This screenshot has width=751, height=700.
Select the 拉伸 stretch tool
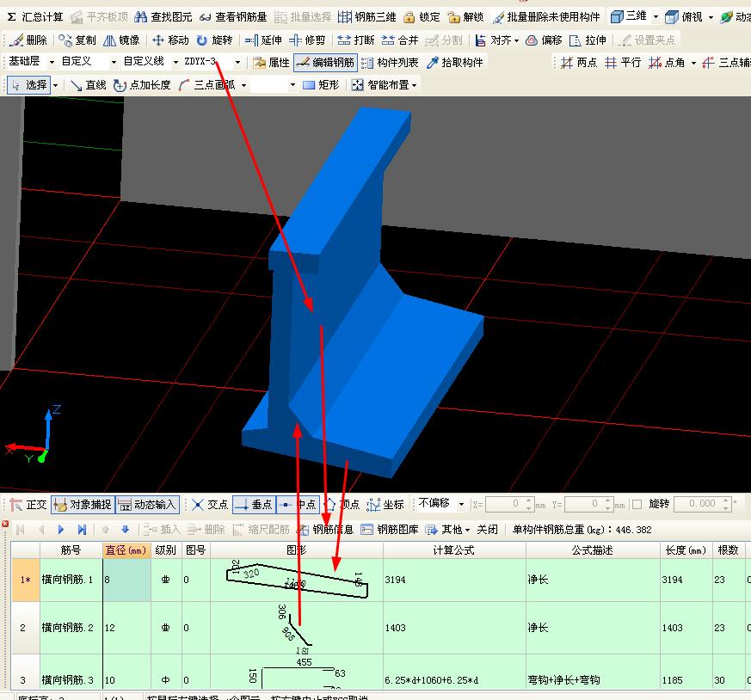pos(588,40)
